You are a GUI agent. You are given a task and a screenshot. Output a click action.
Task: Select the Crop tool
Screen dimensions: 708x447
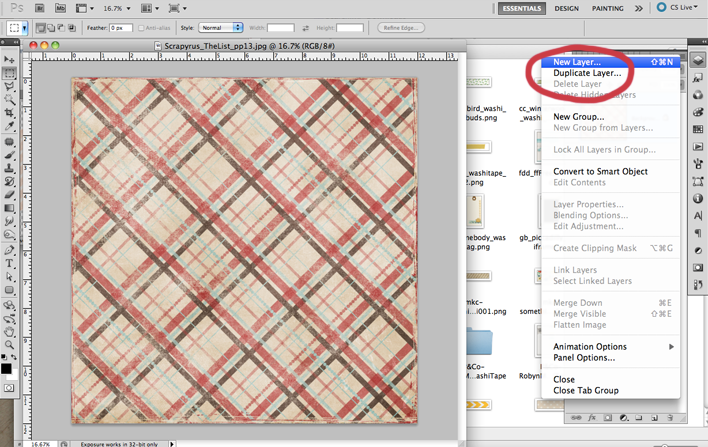tap(9, 112)
